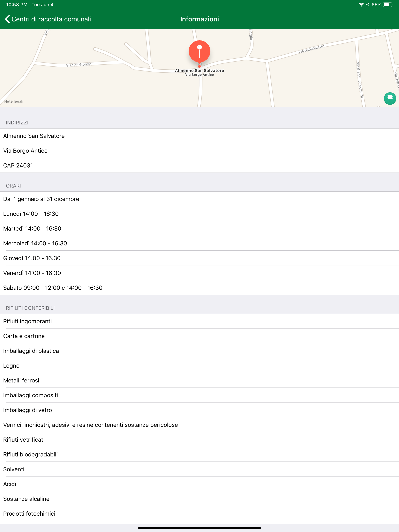Select Rifiuti vetrificati

pos(199,440)
